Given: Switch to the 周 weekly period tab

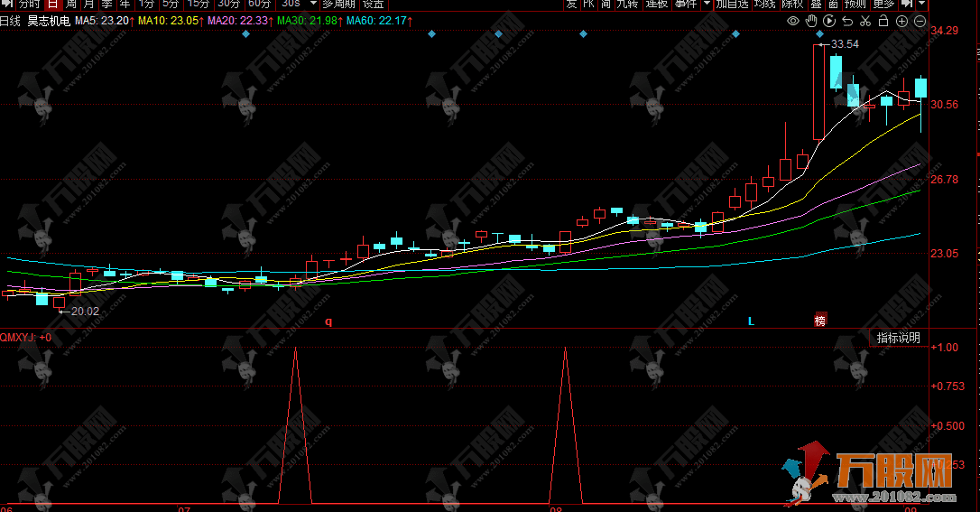Looking at the screenshot, I should tap(70, 5).
